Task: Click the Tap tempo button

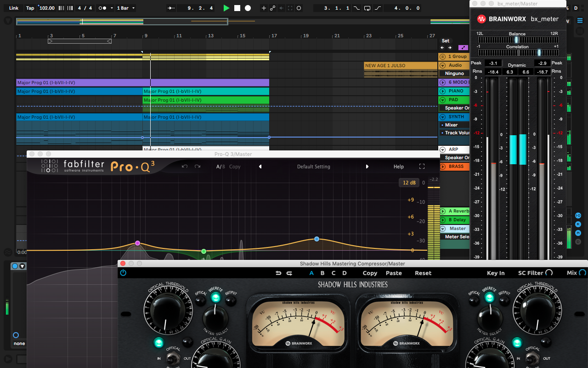Action: pyautogui.click(x=30, y=8)
